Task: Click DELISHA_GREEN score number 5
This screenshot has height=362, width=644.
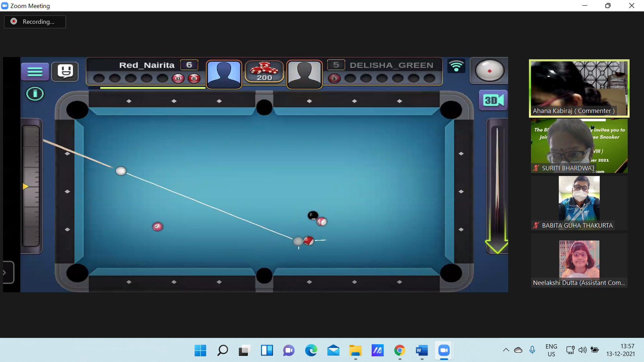Action: pyautogui.click(x=336, y=65)
